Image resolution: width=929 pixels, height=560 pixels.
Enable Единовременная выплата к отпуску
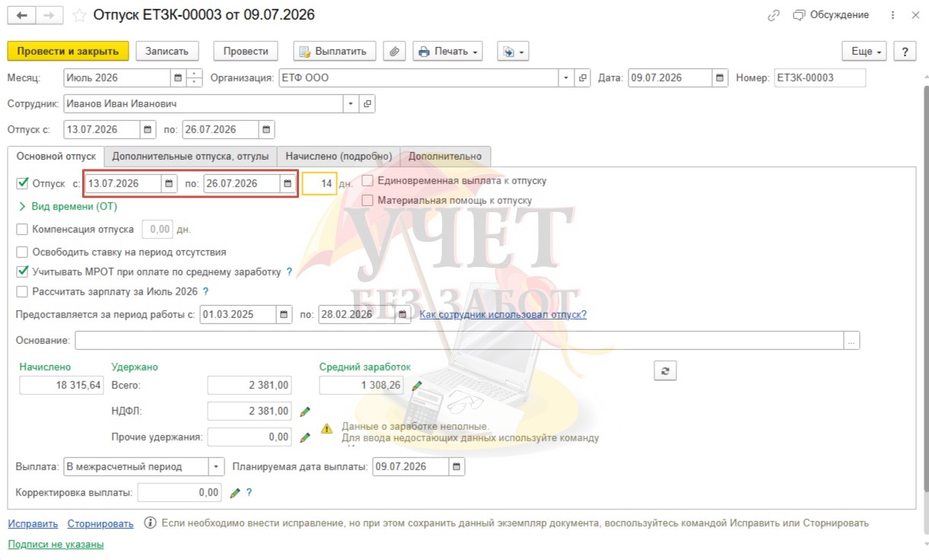[x=367, y=181]
